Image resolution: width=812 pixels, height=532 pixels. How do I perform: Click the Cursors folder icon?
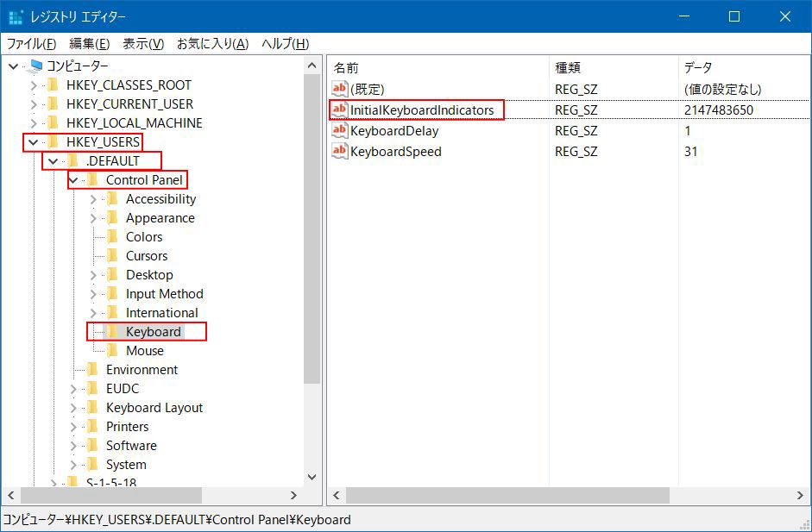[x=112, y=255]
